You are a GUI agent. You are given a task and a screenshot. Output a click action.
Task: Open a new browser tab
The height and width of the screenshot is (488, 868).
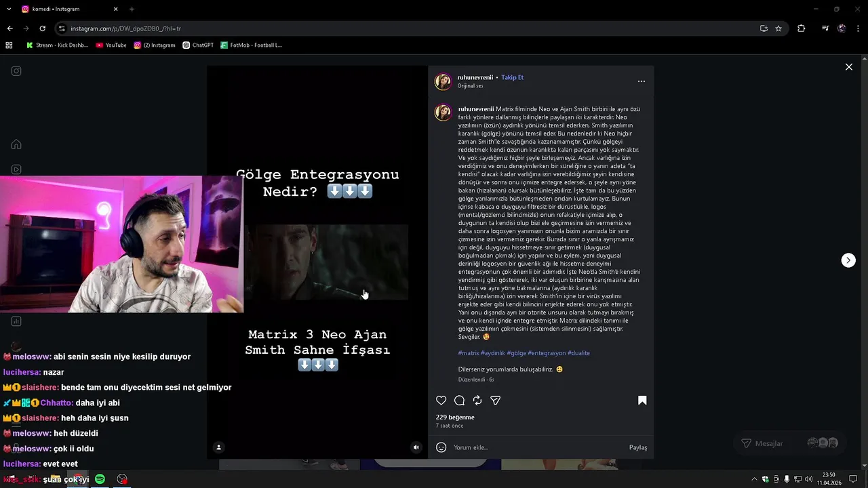click(x=132, y=9)
